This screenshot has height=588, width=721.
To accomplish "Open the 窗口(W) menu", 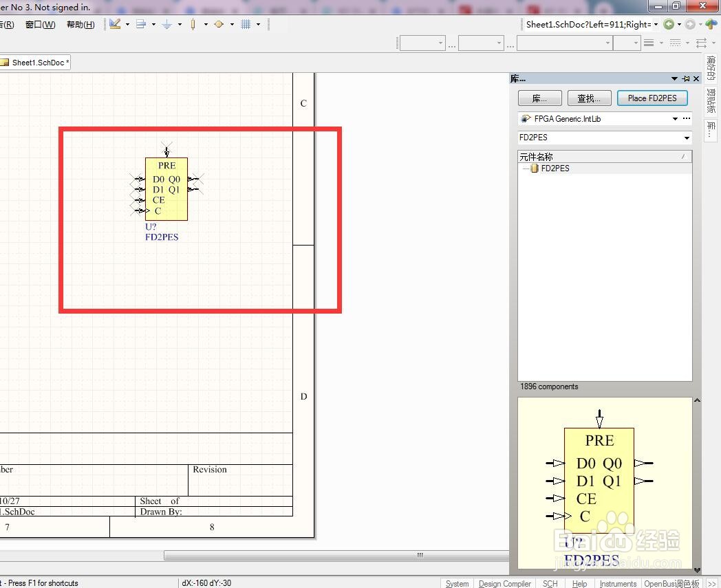I will pyautogui.click(x=41, y=24).
